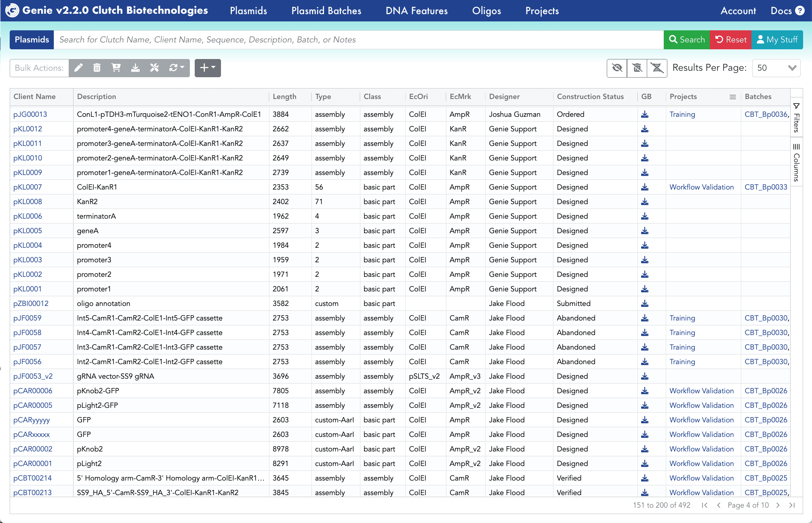This screenshot has height=523, width=812.
Task: Toggle the crossed-out DNA filter button
Action: [x=657, y=68]
